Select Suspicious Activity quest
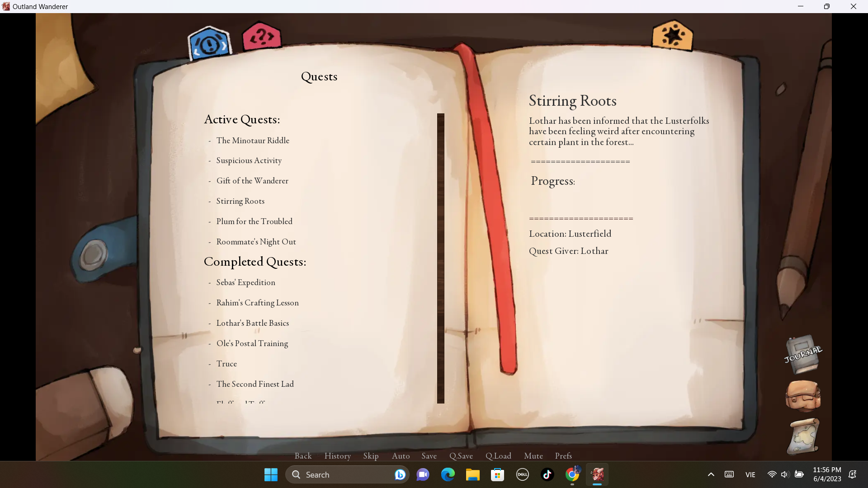 (249, 160)
